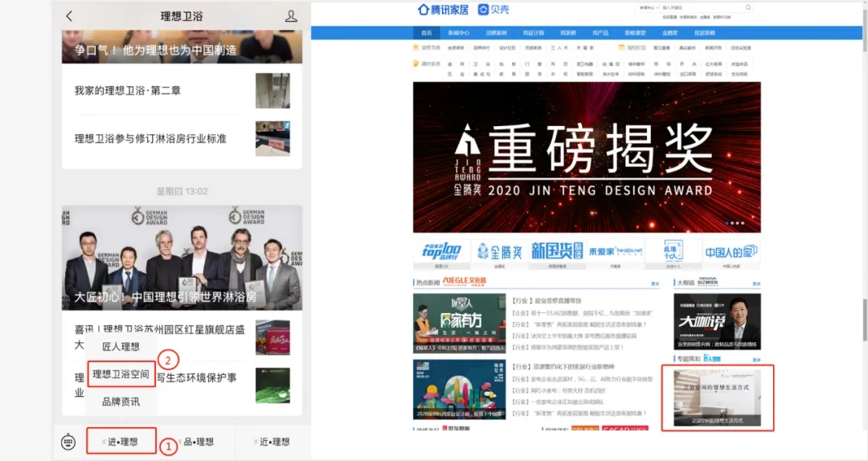Open the 理想卫浴 account profile icon
Screen dimensions: 868x461
coord(291,16)
